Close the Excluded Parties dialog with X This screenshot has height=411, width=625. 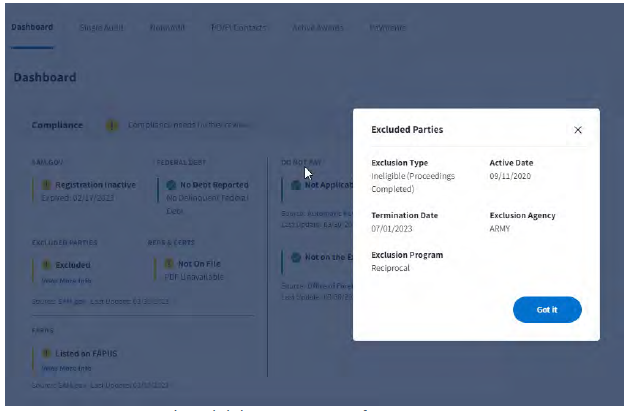click(578, 130)
